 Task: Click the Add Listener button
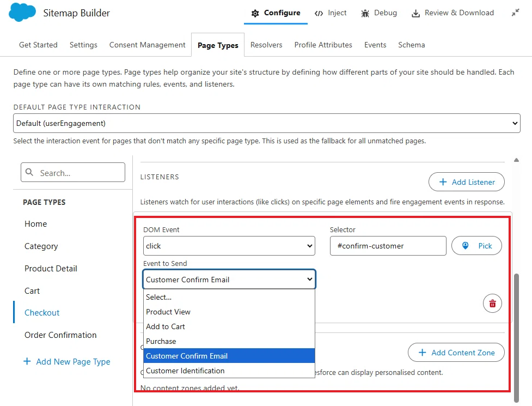coord(467,182)
